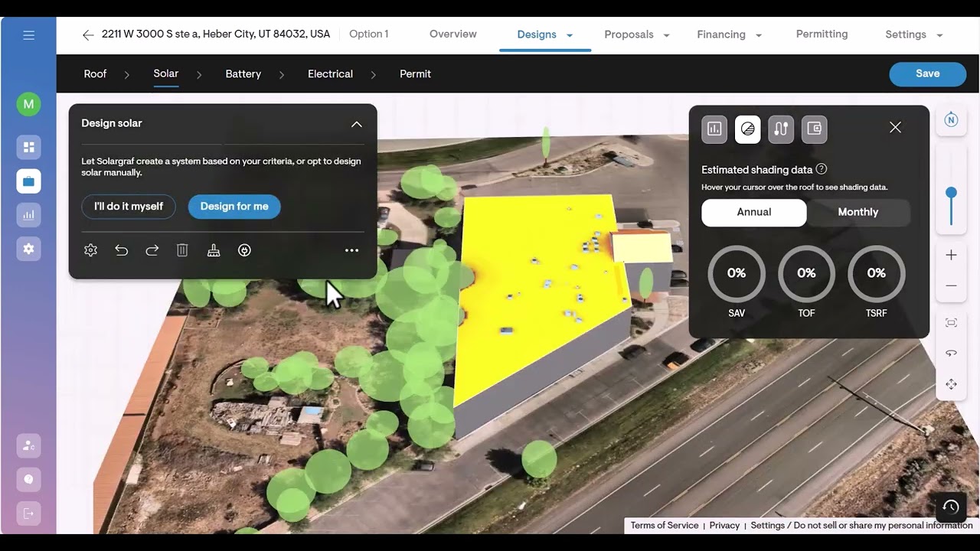
Task: Switch to Monthly shading view
Action: coord(857,212)
